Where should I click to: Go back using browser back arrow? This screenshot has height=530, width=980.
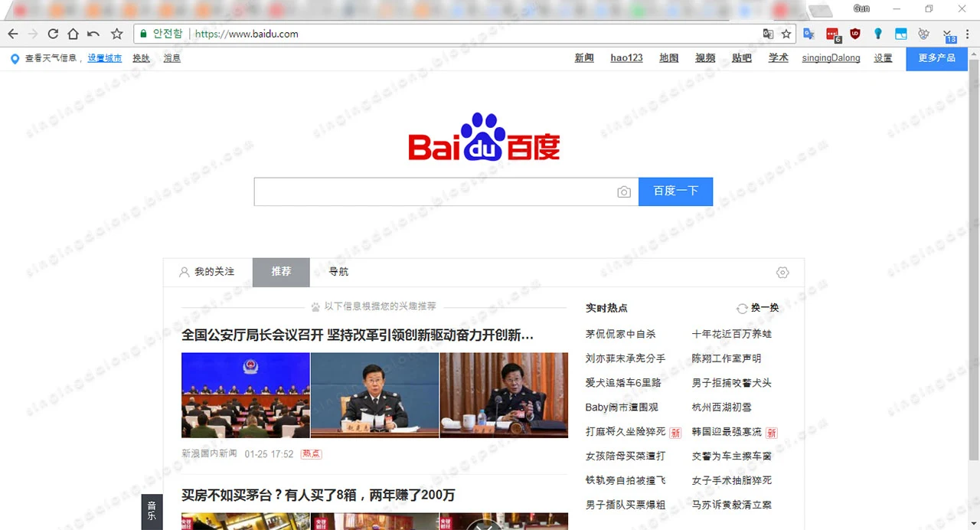point(13,34)
